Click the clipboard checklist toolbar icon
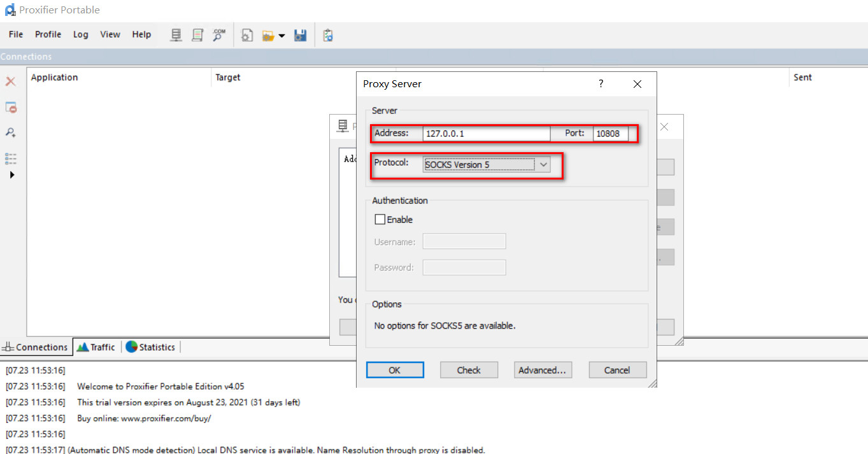Screen dimensions: 868x454 pyautogui.click(x=328, y=35)
